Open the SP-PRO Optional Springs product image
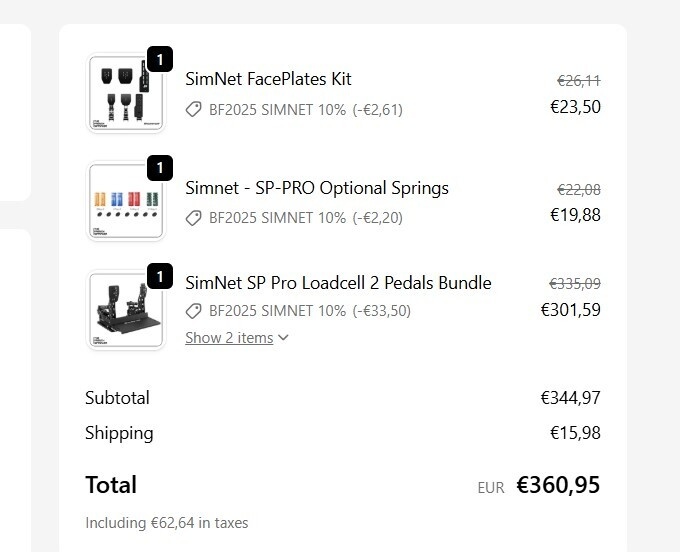 (124, 201)
